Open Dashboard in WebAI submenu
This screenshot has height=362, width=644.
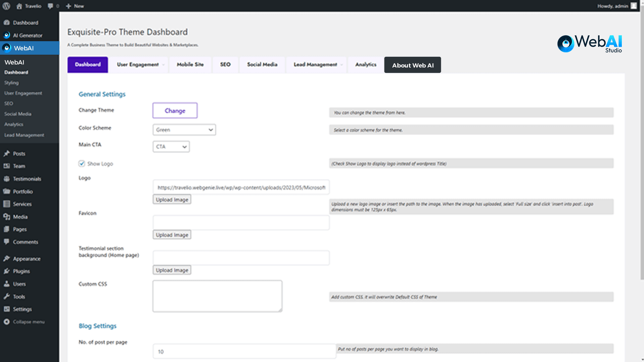(16, 72)
